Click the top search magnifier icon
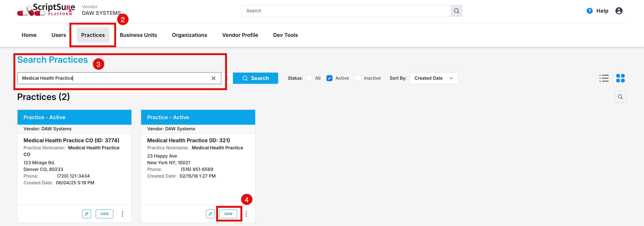Viewport: 644px width, 226px height. point(456,11)
